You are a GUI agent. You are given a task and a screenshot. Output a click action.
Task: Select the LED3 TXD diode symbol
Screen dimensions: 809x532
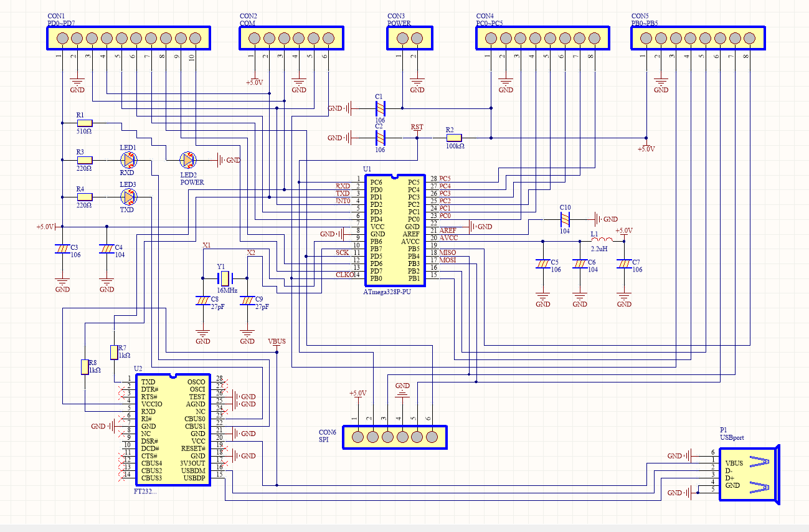coord(128,197)
